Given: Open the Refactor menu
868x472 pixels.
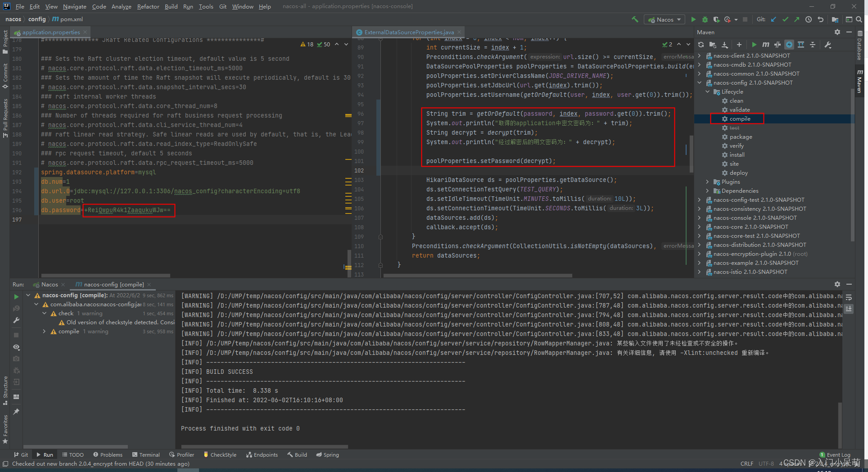Looking at the screenshot, I should point(148,6).
